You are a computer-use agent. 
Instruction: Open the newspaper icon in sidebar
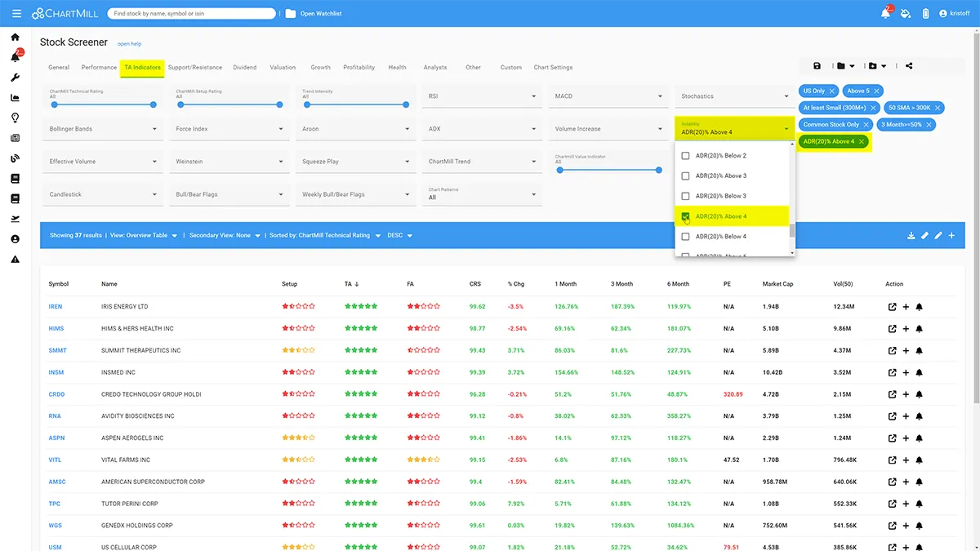pyautogui.click(x=16, y=138)
